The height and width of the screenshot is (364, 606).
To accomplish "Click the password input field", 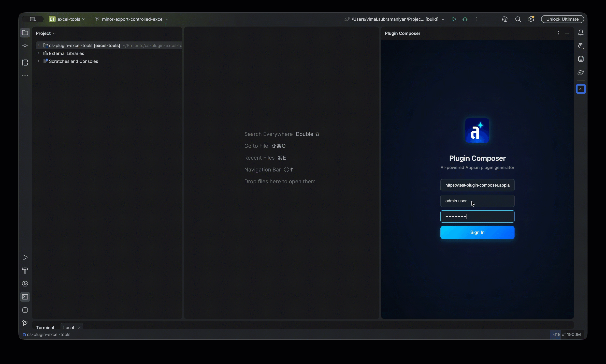I will tap(477, 217).
